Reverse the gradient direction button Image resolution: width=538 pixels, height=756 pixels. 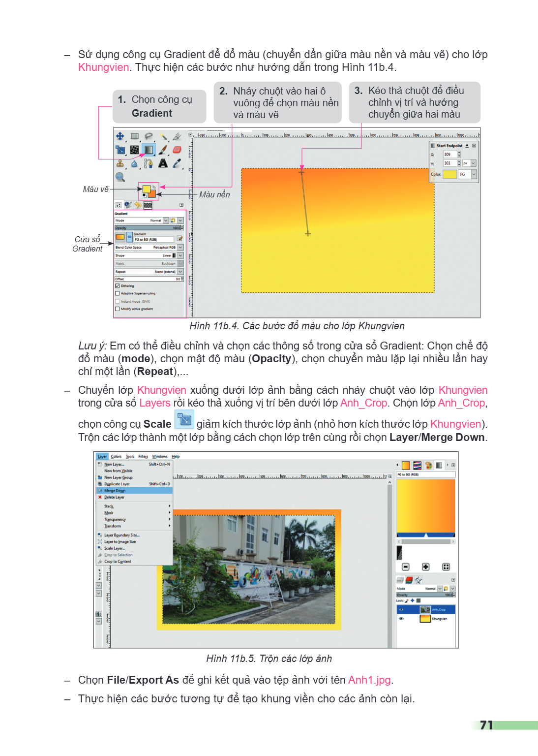[130, 237]
